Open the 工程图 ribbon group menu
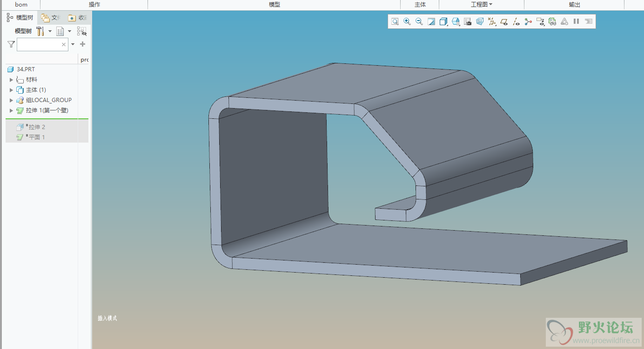This screenshot has height=349, width=644. tap(481, 5)
